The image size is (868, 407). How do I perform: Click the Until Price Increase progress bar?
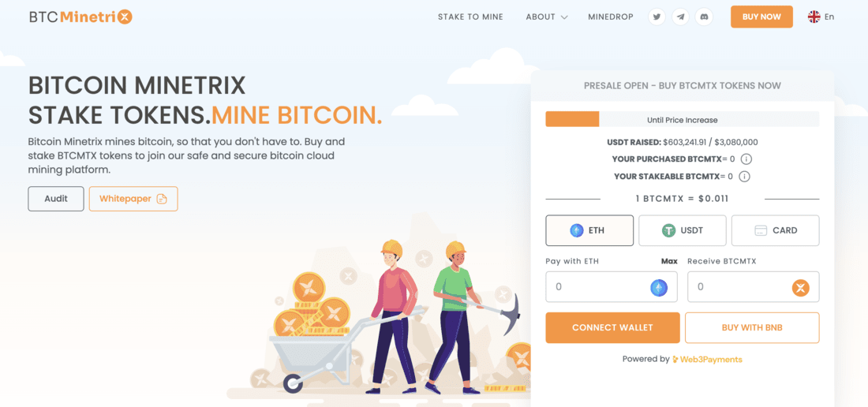[683, 119]
